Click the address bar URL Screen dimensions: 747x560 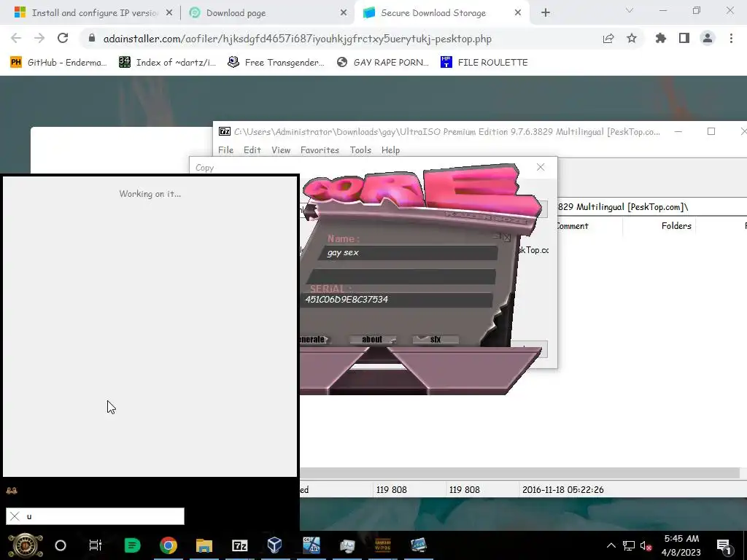pos(298,39)
